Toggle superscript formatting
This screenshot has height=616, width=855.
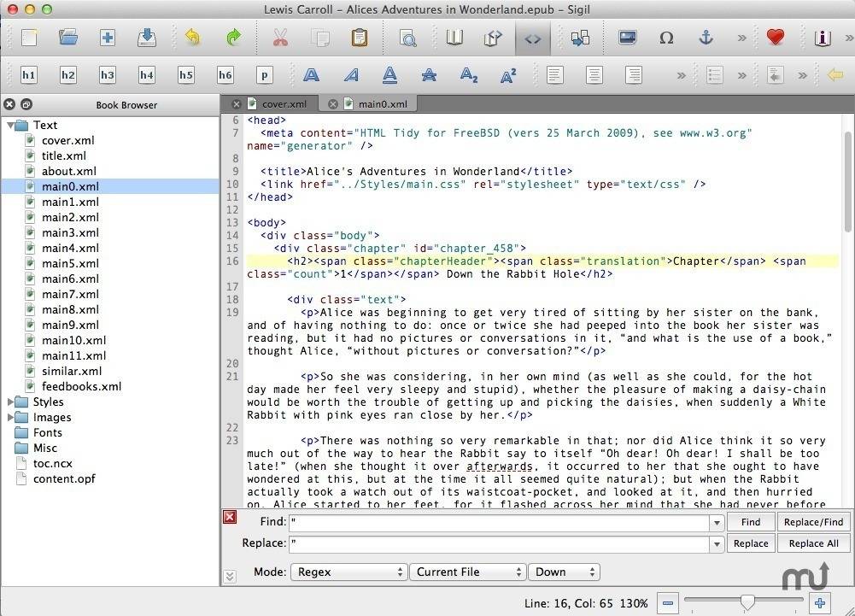(507, 74)
